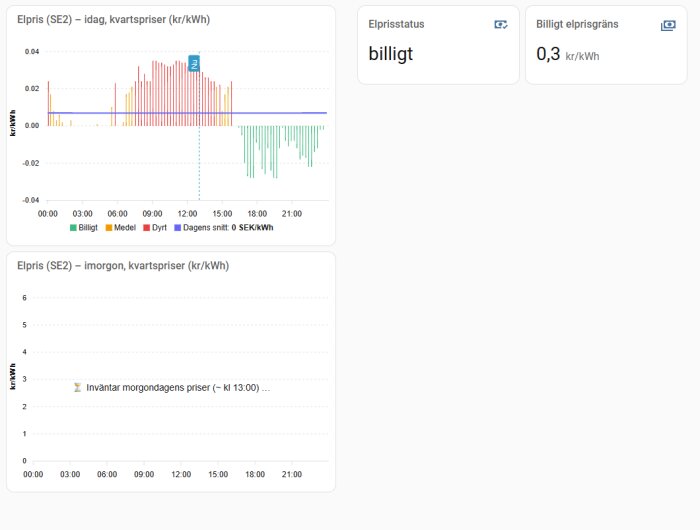
Task: Click the 03:00 label on today's chart
Action: click(83, 214)
